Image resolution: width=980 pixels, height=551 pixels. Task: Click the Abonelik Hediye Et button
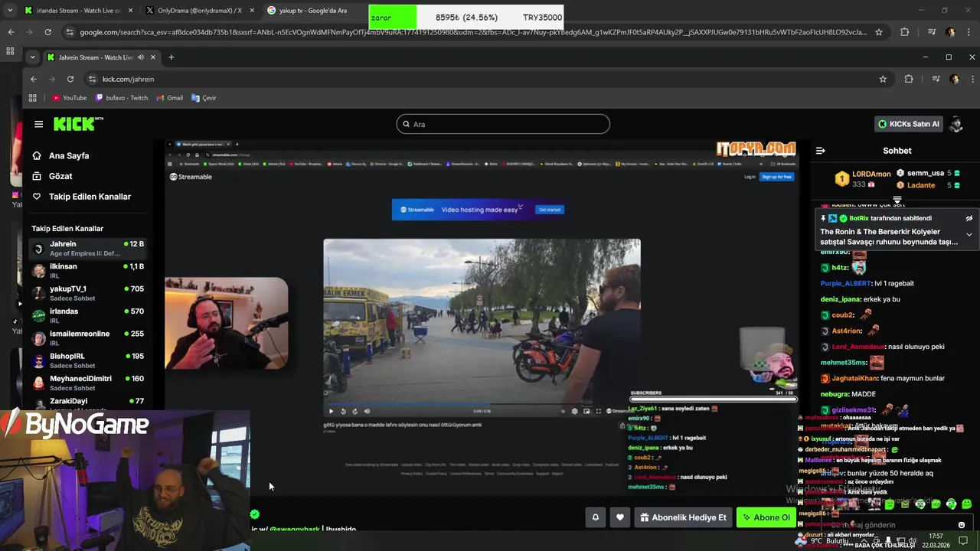pyautogui.click(x=683, y=517)
